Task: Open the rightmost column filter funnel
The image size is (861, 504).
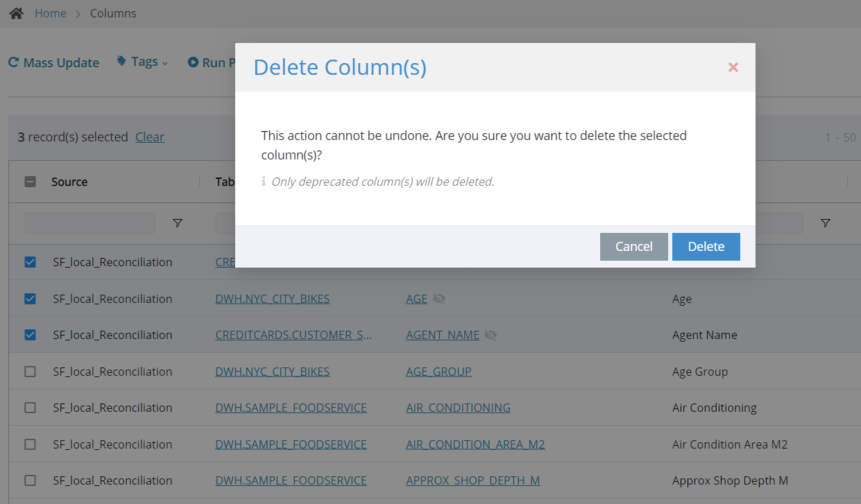Action: click(826, 223)
